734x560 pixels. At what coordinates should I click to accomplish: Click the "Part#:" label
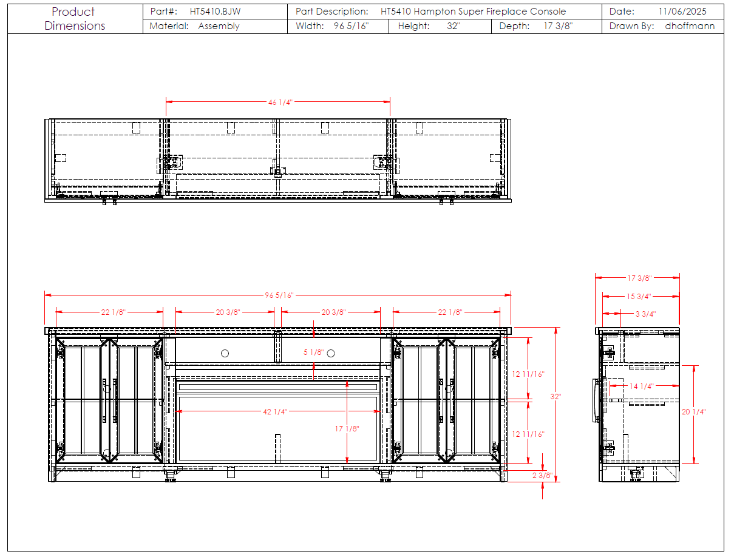pos(164,12)
